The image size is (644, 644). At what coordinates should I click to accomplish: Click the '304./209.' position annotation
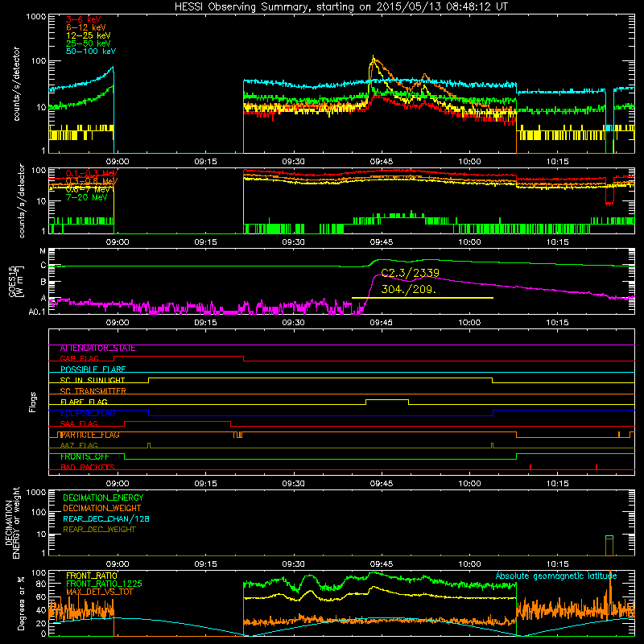pyautogui.click(x=409, y=289)
